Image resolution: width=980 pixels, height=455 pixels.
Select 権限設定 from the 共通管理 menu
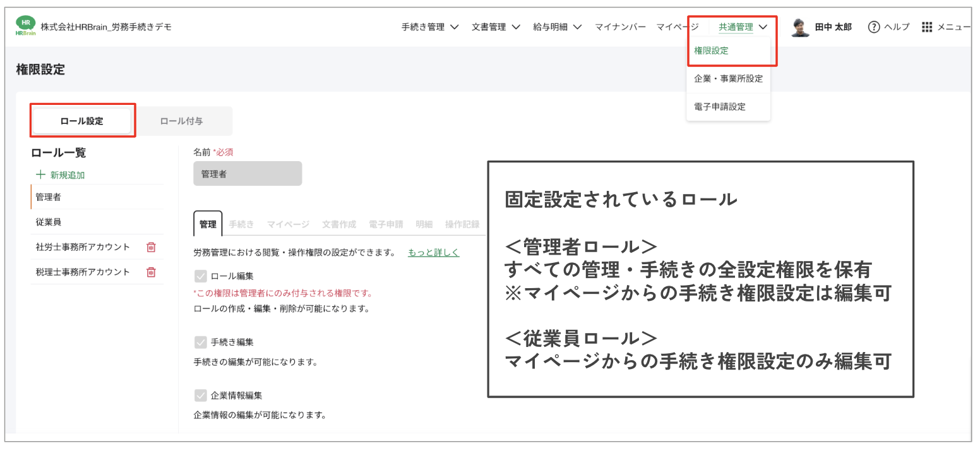[x=710, y=52]
